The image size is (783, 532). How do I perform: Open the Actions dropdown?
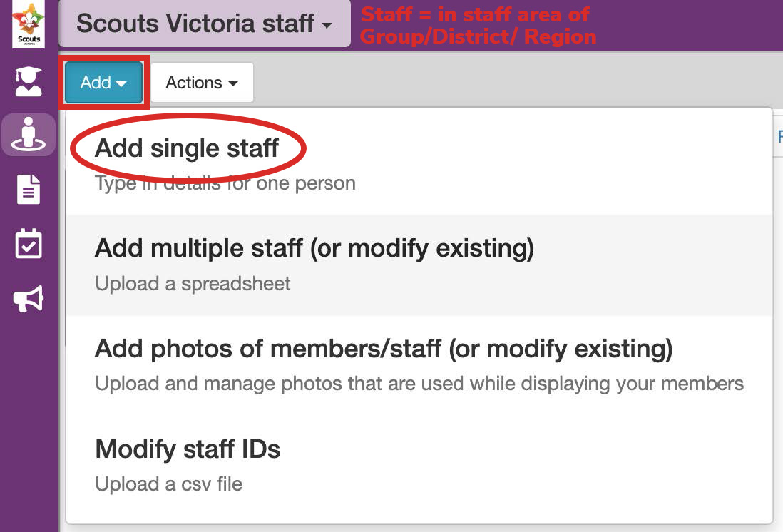pyautogui.click(x=202, y=83)
